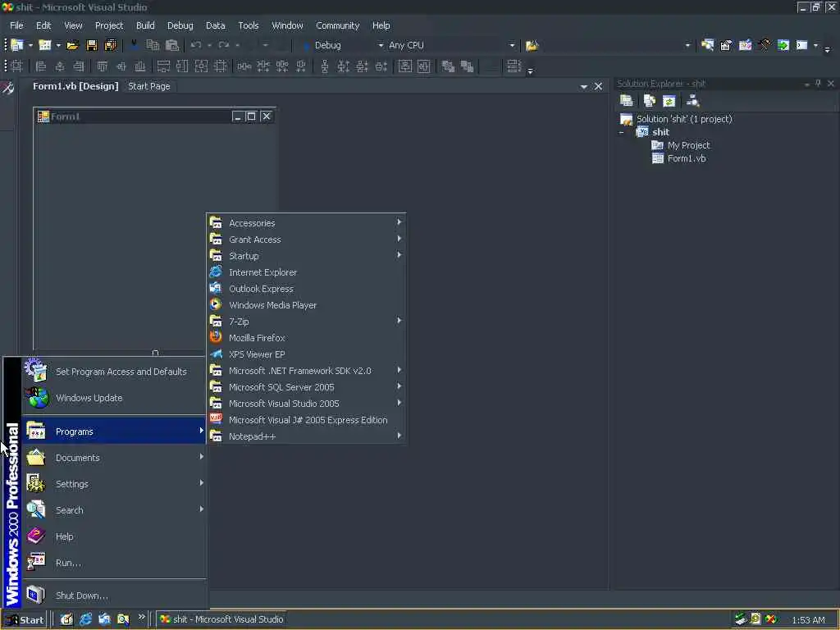
Task: Click the Tab Order layout icon
Action: 514,66
